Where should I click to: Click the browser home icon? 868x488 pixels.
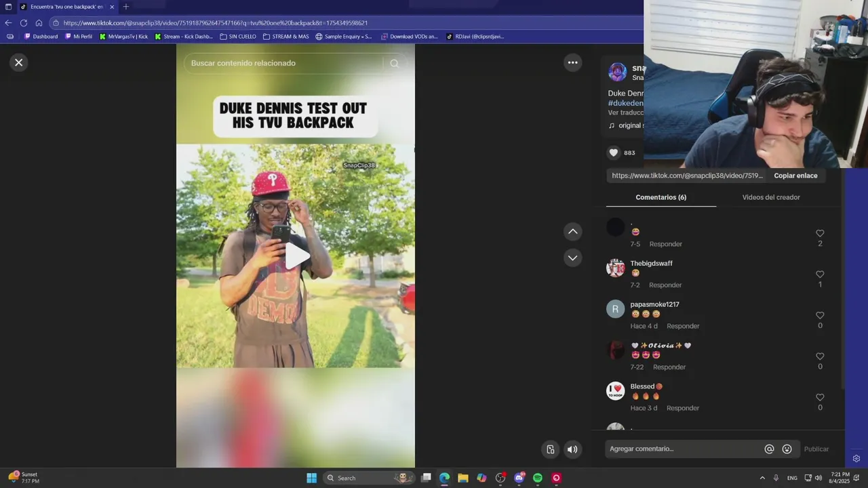click(x=39, y=22)
